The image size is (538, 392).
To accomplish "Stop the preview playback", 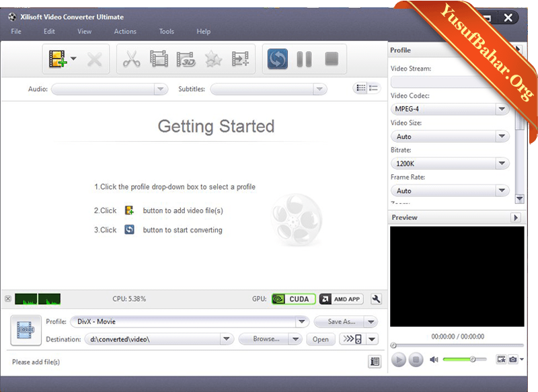I will (416, 360).
